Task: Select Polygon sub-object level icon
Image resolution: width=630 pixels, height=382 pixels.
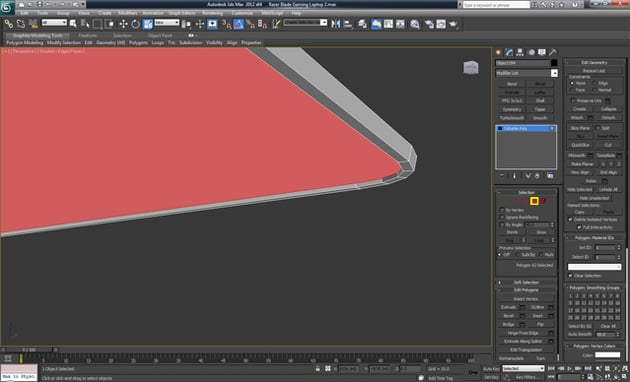Action: [x=534, y=201]
